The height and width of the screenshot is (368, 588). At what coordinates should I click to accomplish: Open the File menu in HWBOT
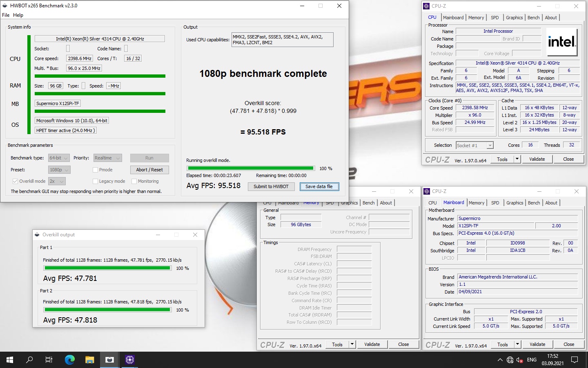pyautogui.click(x=6, y=15)
